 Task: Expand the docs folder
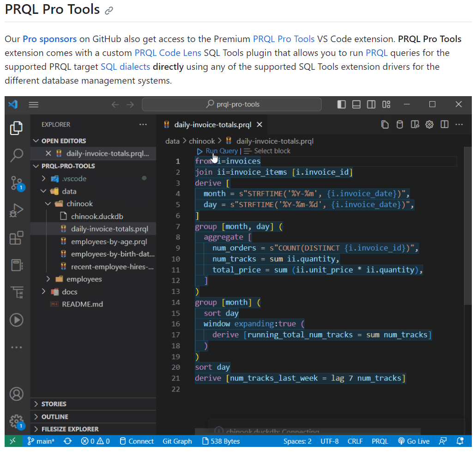[x=43, y=292]
